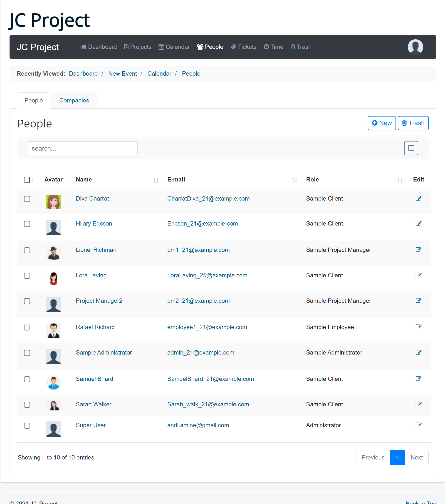The height and width of the screenshot is (504, 445).
Task: Click into the search input field
Action: click(x=82, y=148)
